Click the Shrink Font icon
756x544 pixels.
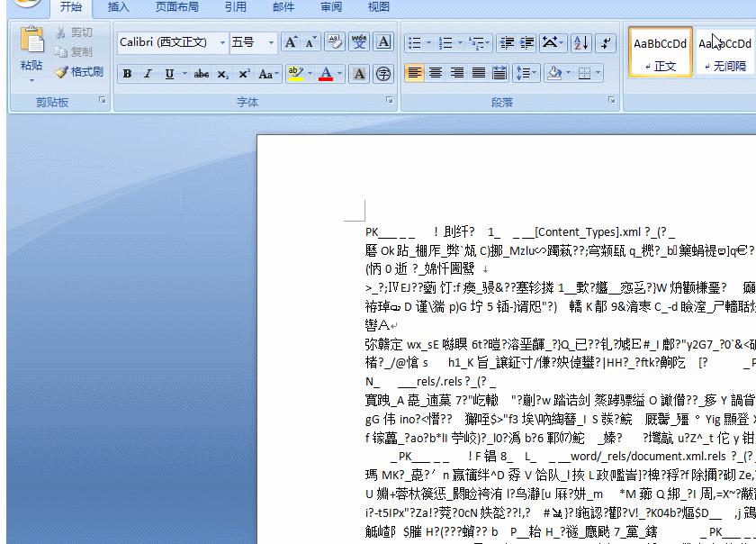tap(310, 42)
